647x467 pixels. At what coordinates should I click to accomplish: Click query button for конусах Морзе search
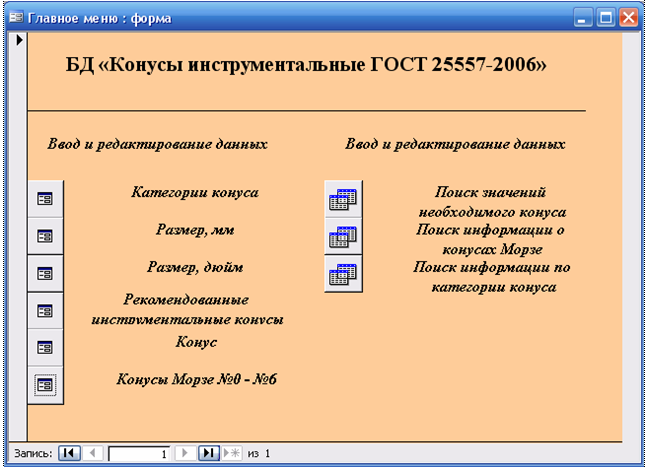[342, 237]
